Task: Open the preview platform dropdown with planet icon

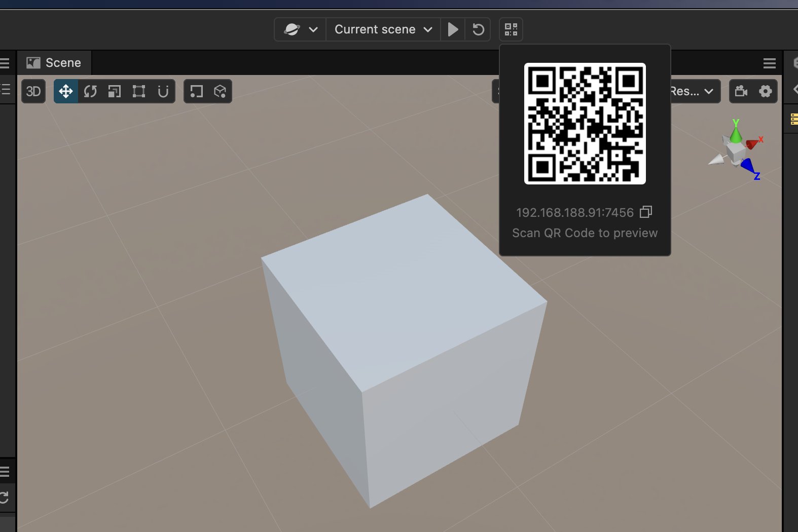Action: [300, 29]
